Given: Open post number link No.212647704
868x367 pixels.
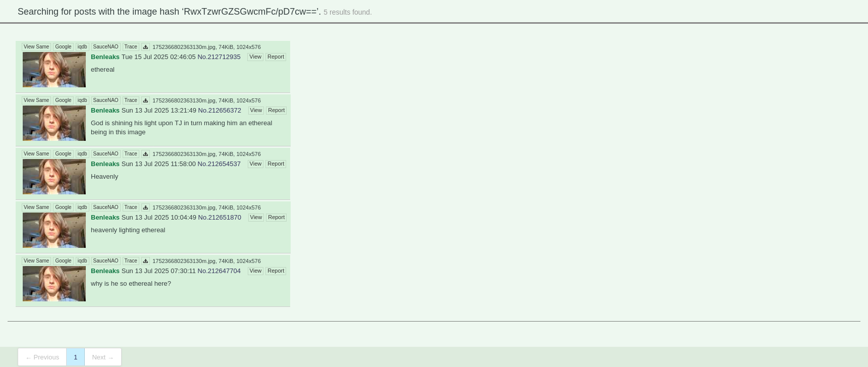Looking at the screenshot, I should point(219,271).
